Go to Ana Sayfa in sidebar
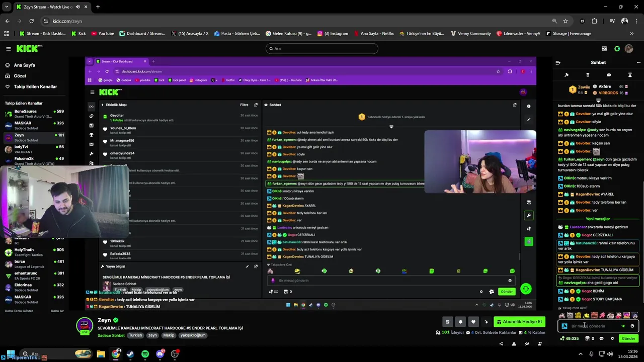Screen dimensions: 644x362 click(24, 65)
